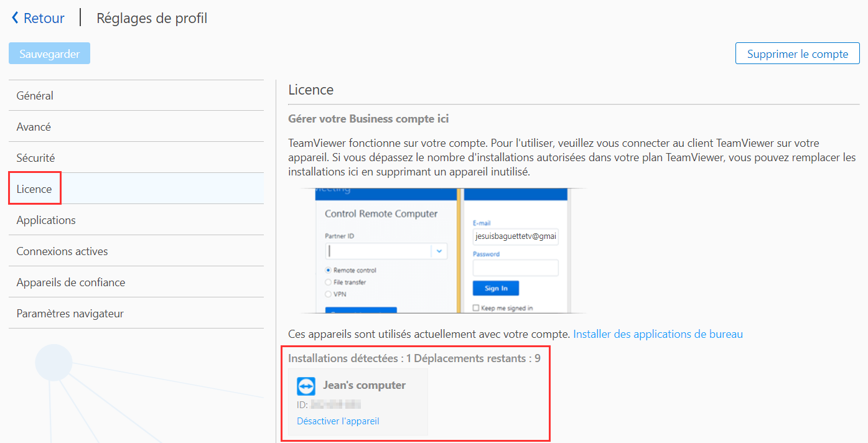Image resolution: width=868 pixels, height=443 pixels.
Task: Show Connexions actives section
Action: tap(136, 251)
